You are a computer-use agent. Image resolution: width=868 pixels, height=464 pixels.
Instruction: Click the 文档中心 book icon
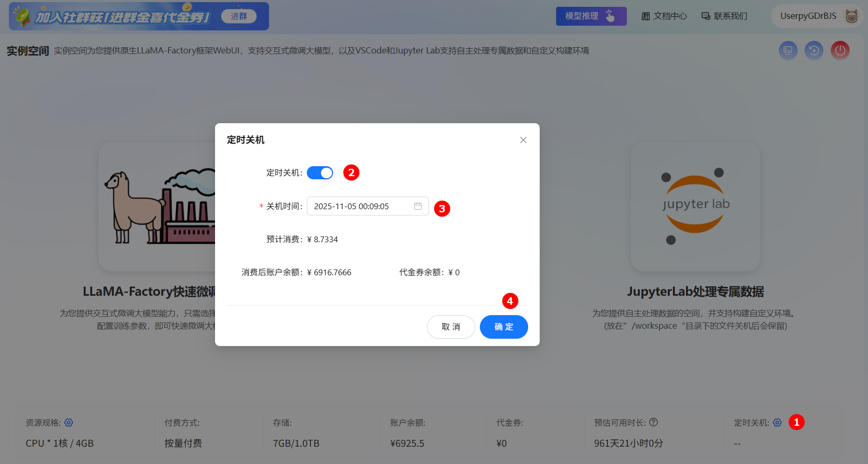tap(646, 16)
